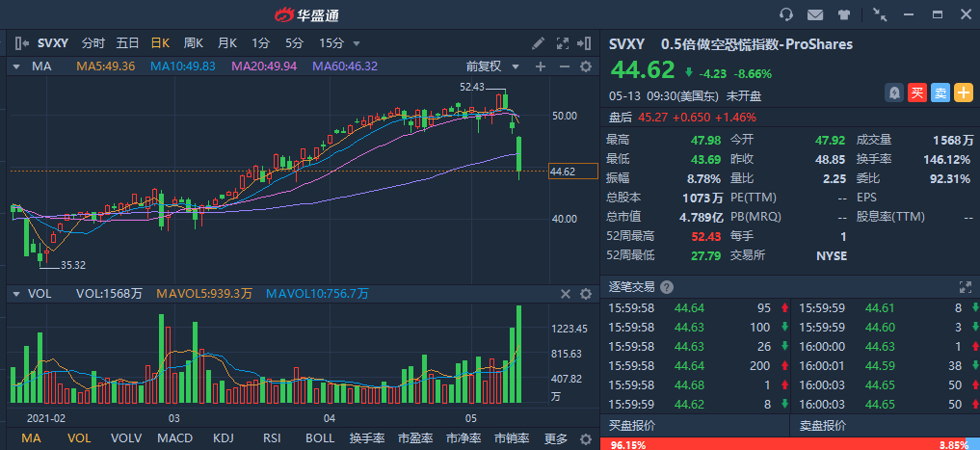Toggle the MACD indicator
Viewport: 980px width, 450px height.
click(x=175, y=438)
